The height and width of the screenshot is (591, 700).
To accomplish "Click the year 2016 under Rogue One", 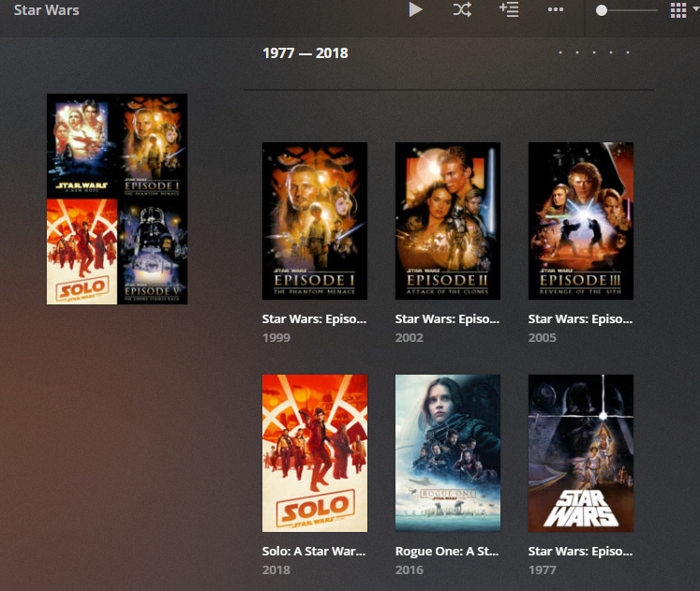I will click(410, 569).
